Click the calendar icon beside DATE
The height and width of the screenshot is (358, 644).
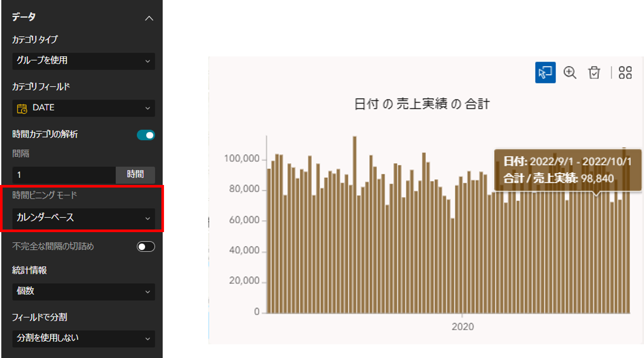[x=22, y=109]
